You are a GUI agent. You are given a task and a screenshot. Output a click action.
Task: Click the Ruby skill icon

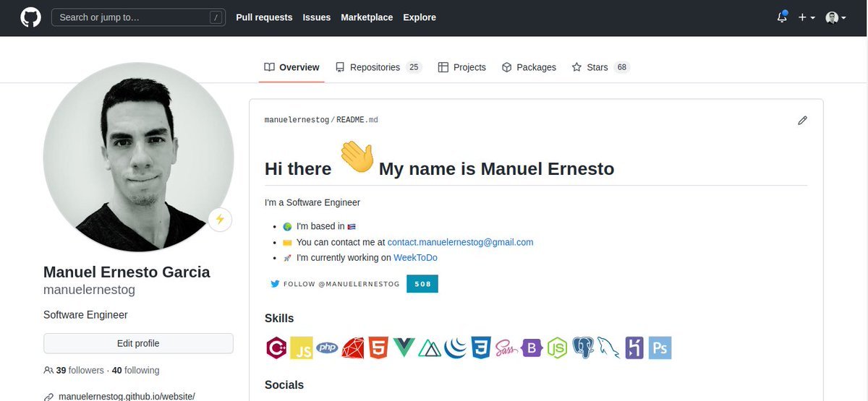click(x=353, y=348)
